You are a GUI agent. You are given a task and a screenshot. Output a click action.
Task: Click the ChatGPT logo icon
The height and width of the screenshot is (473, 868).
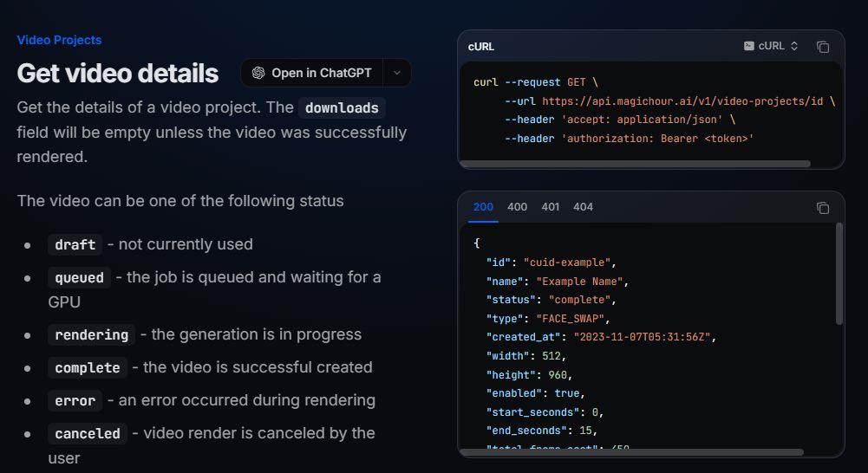point(258,73)
